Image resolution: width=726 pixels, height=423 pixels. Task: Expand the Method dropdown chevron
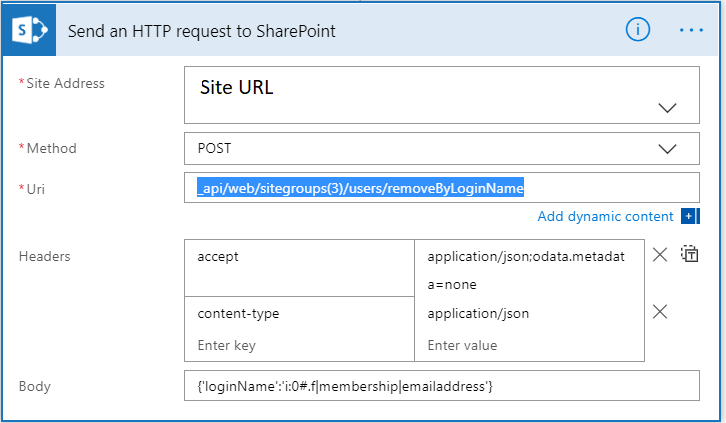[667, 148]
